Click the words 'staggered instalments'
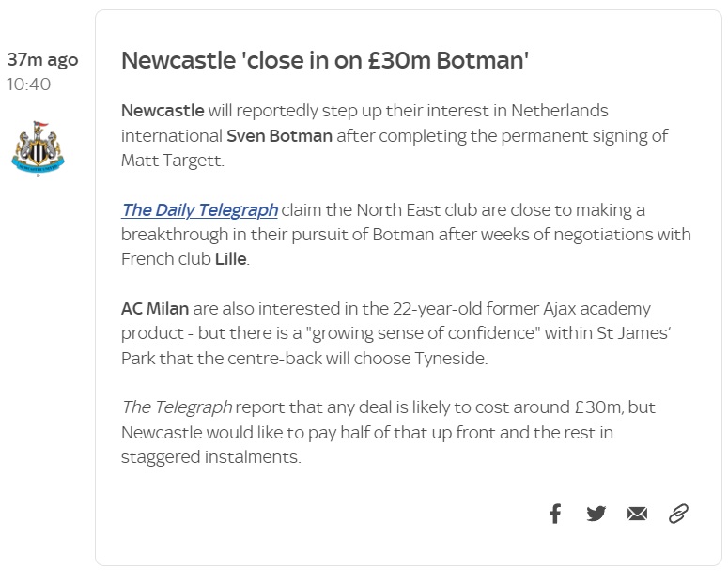Screen dimensions: 728x584 click(x=209, y=457)
